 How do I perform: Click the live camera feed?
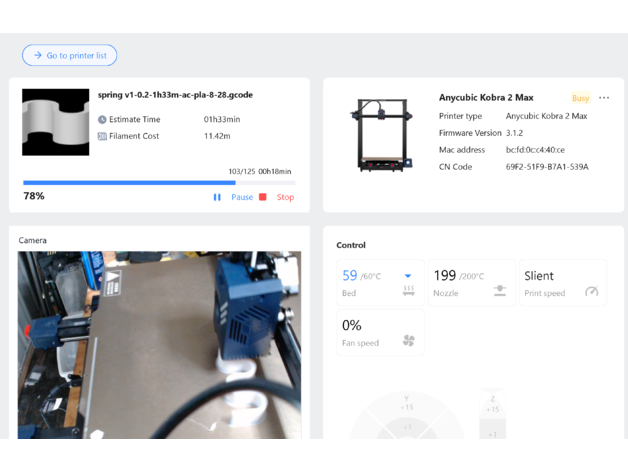click(159, 344)
